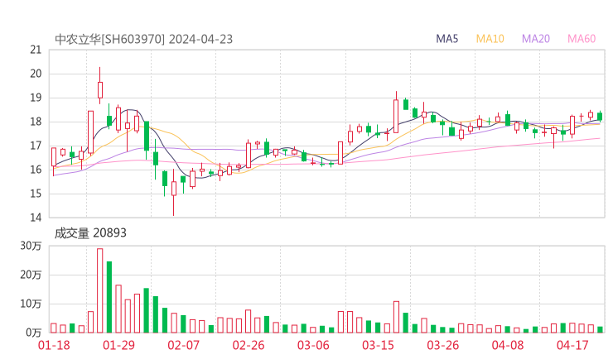Select the tallest green volume bar near 25万
The width and height of the screenshot is (613, 364).
click(x=109, y=297)
